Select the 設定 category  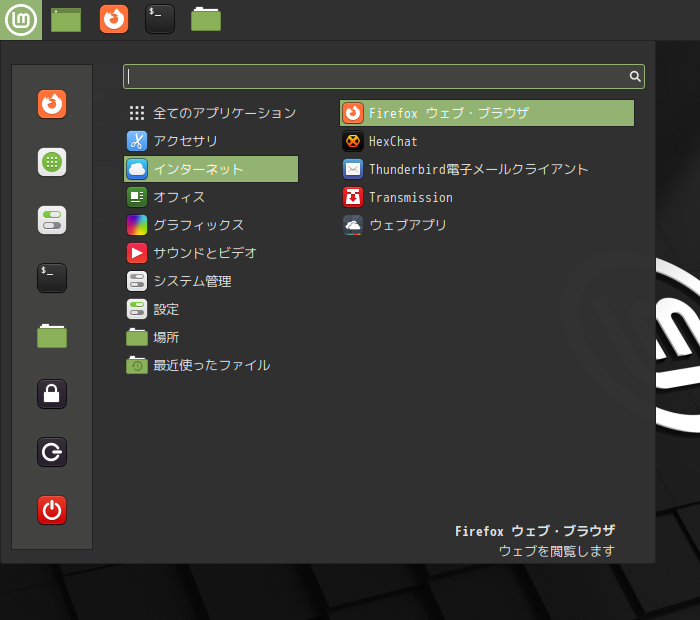pos(211,309)
